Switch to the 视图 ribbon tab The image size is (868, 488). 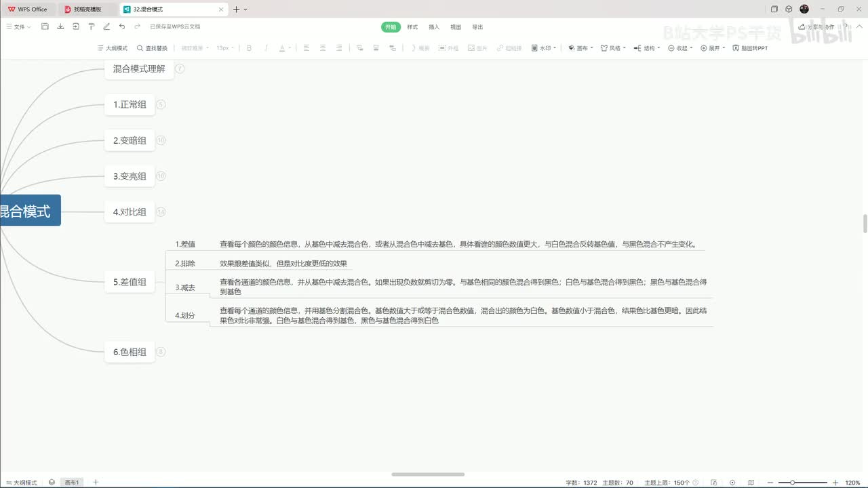point(456,27)
